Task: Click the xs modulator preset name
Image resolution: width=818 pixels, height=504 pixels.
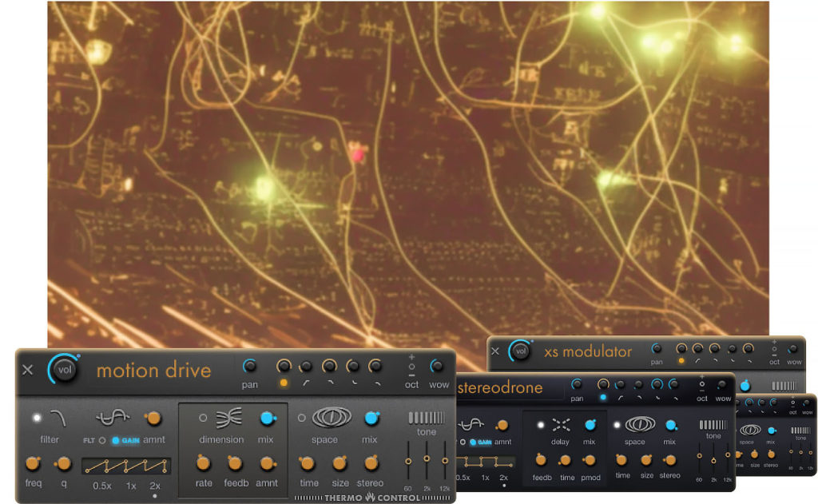Action: pos(588,351)
